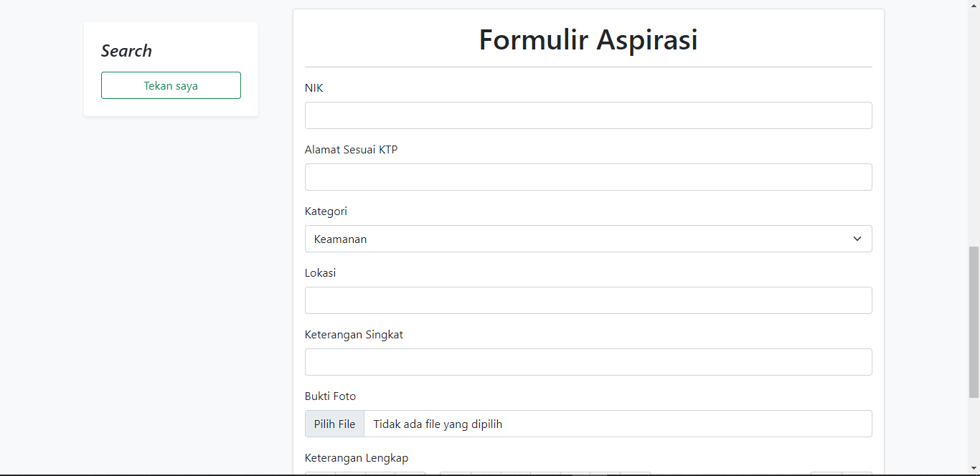
Task: Click the Kategori label text
Action: point(326,211)
